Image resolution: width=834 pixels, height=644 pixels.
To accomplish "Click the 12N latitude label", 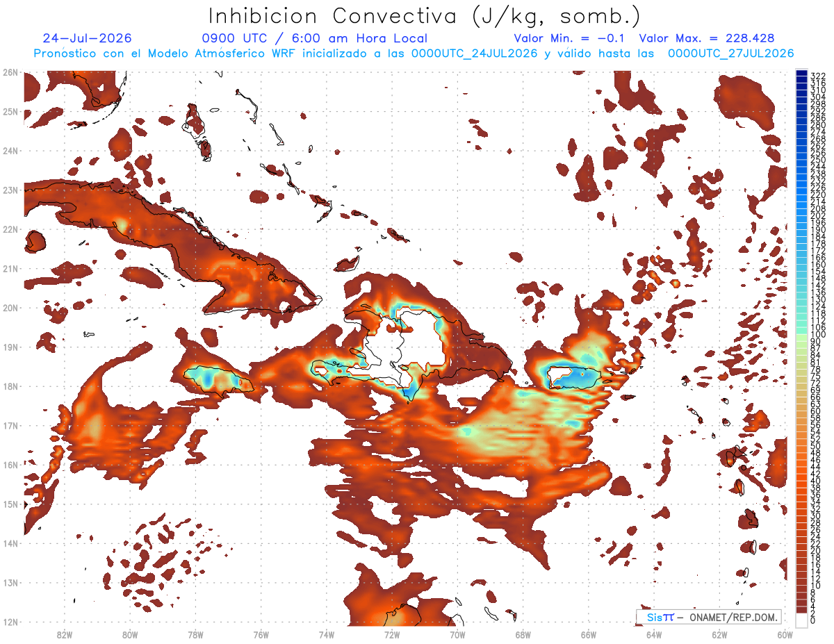I will pyautogui.click(x=10, y=622).
